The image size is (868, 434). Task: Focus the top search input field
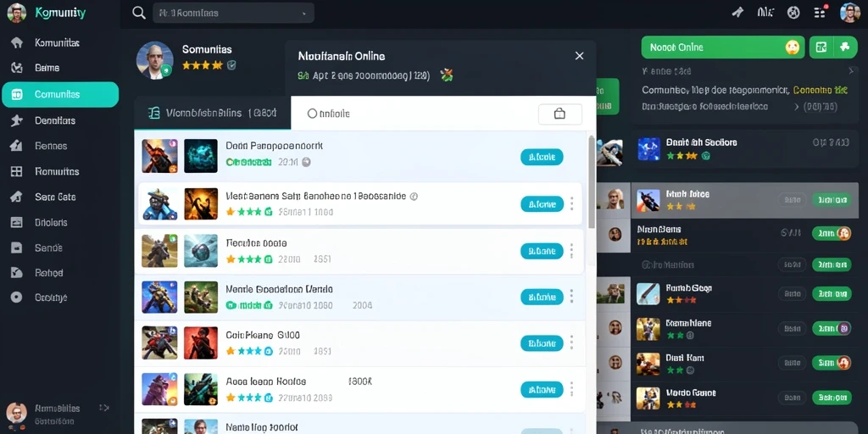coord(233,13)
